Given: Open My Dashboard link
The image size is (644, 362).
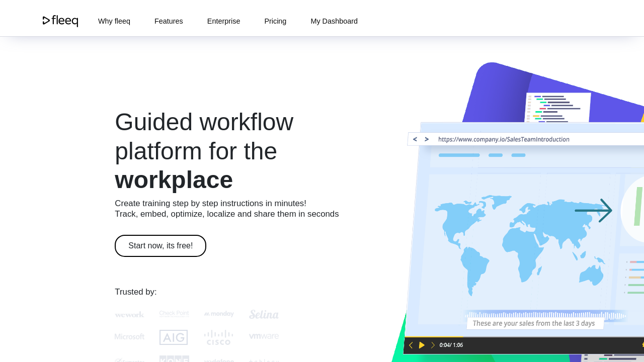Looking at the screenshot, I should coord(334,21).
